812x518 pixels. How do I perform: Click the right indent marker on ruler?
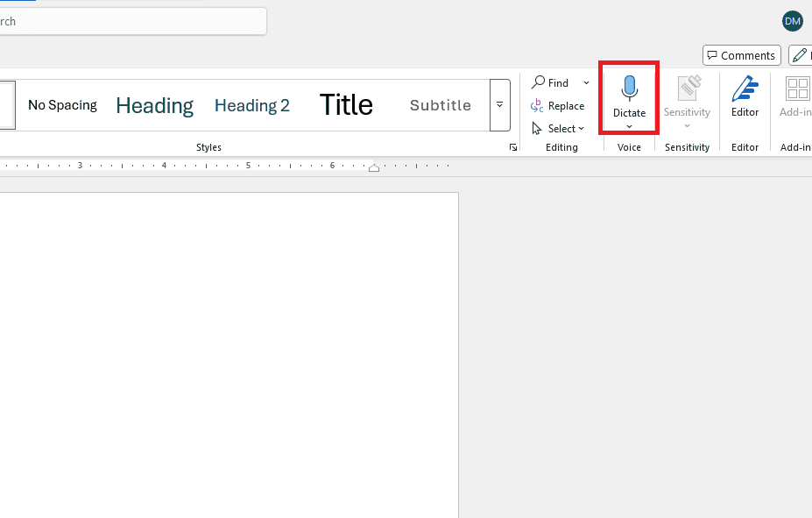(374, 167)
